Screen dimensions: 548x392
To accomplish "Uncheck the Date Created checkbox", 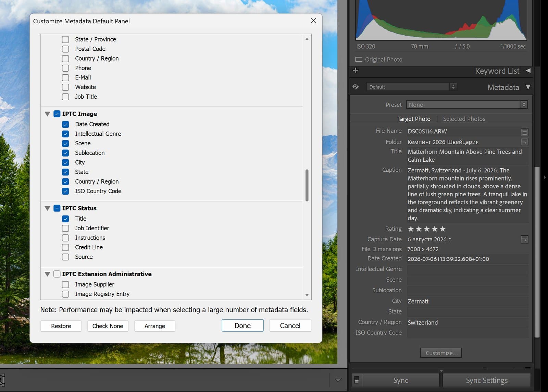I will (x=65, y=124).
